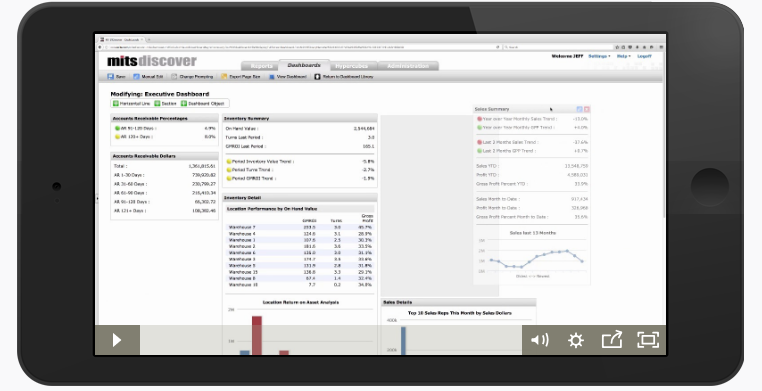Click the Sales last 13 Months line chart
This screenshot has width=762, height=391.
(x=532, y=257)
